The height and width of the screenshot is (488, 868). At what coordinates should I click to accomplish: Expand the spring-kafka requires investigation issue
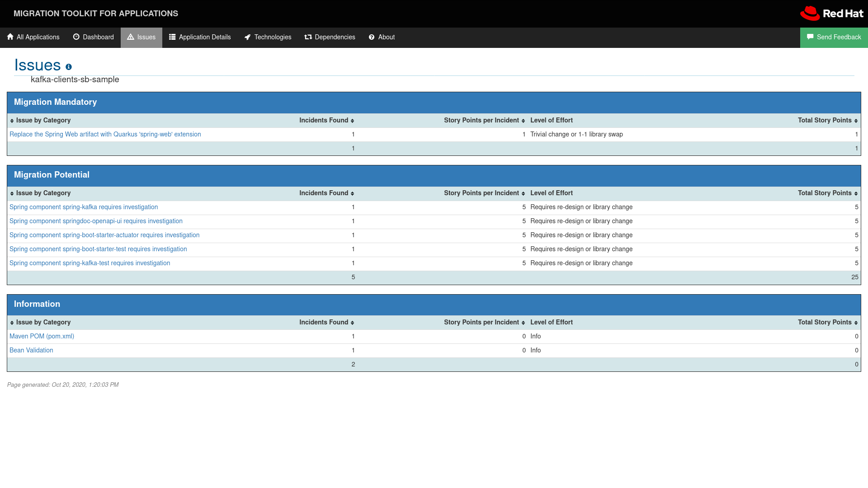click(x=84, y=207)
